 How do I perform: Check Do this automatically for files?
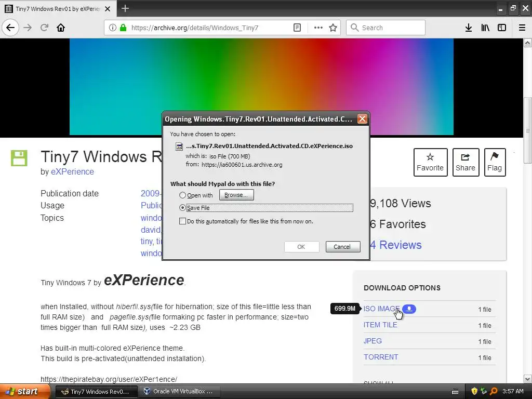pos(182,221)
